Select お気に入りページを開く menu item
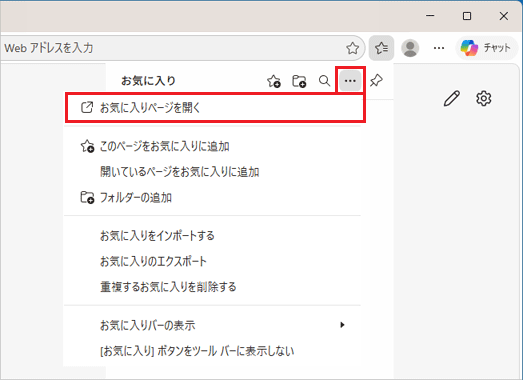Viewport: 523px width, 380px height. click(x=215, y=108)
